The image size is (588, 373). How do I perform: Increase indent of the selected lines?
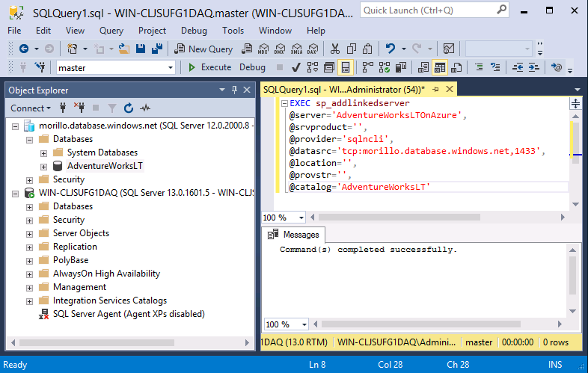click(533, 67)
